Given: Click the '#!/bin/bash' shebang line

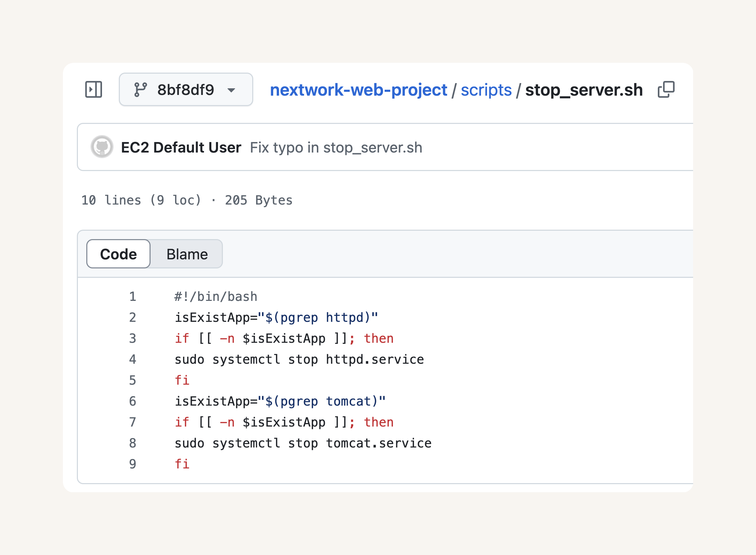Looking at the screenshot, I should 216,296.
